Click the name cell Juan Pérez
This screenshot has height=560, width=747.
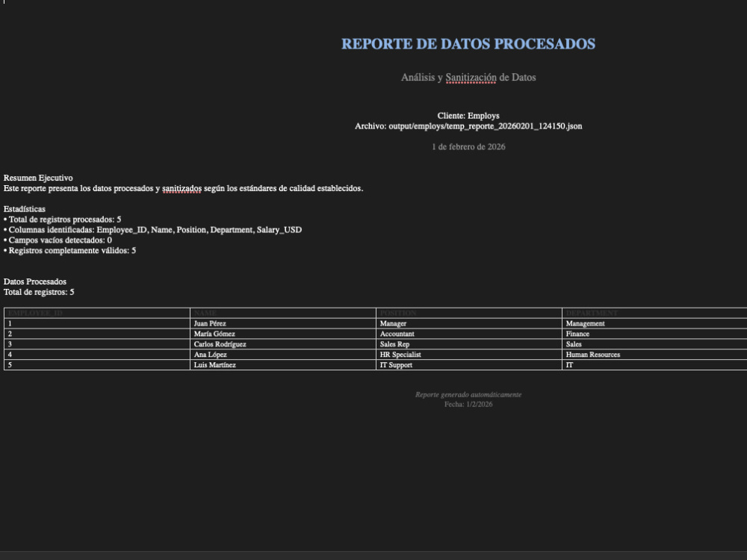click(283, 323)
